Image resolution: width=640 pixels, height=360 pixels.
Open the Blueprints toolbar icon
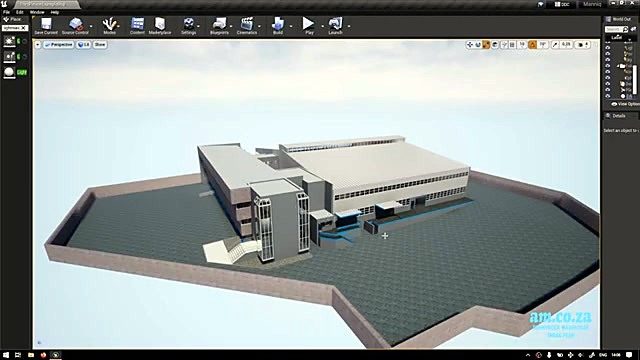[219, 23]
